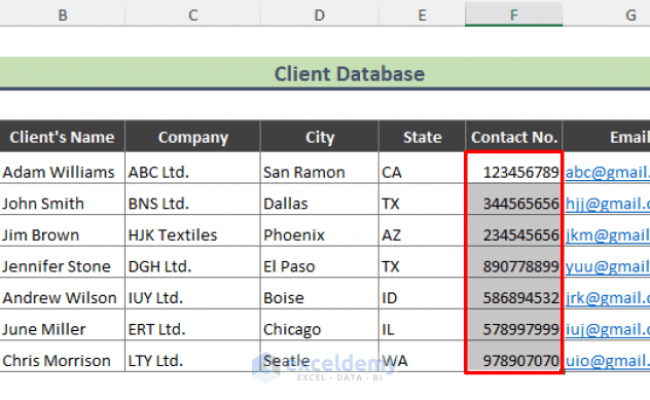
Task: Select the cell ABC Ltd.
Action: [x=193, y=168]
